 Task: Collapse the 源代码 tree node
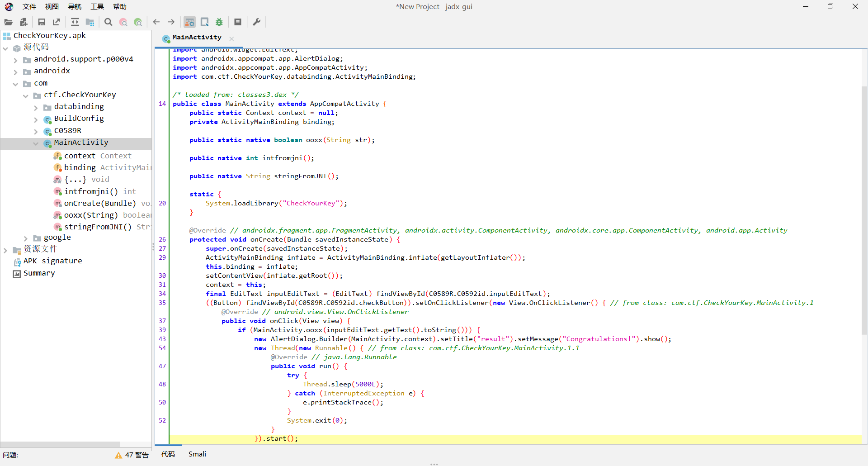click(x=5, y=48)
